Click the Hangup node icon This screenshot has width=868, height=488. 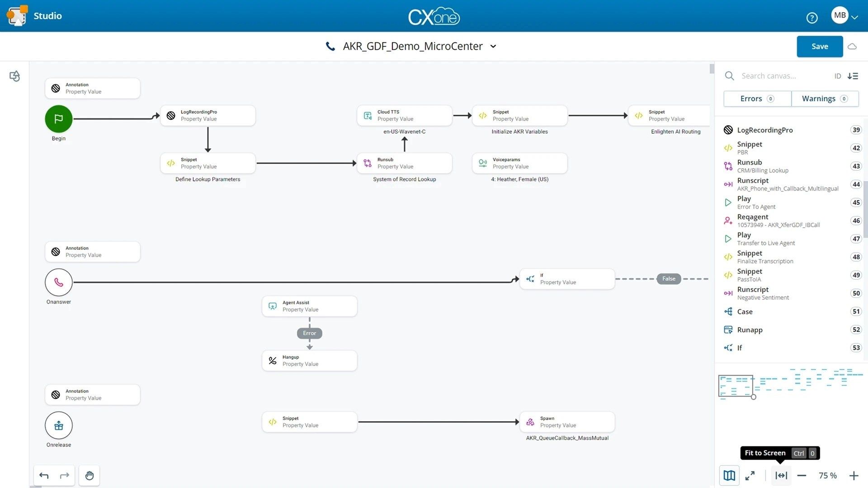(x=273, y=361)
